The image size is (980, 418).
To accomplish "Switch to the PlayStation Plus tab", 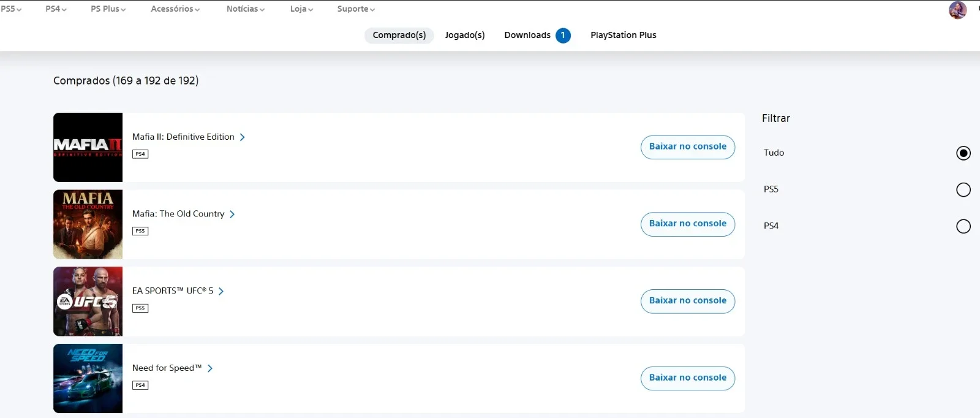I will pyautogui.click(x=624, y=36).
